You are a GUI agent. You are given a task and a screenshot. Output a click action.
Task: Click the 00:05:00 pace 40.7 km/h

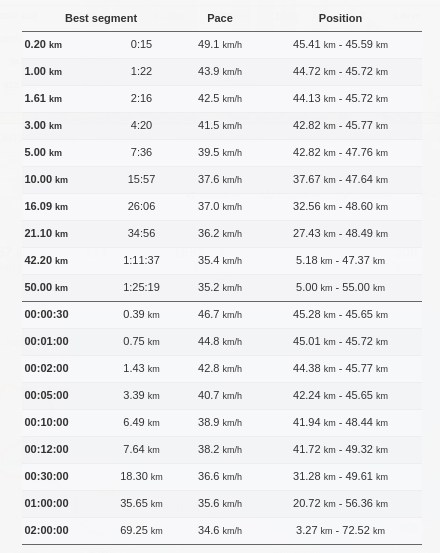click(x=220, y=395)
